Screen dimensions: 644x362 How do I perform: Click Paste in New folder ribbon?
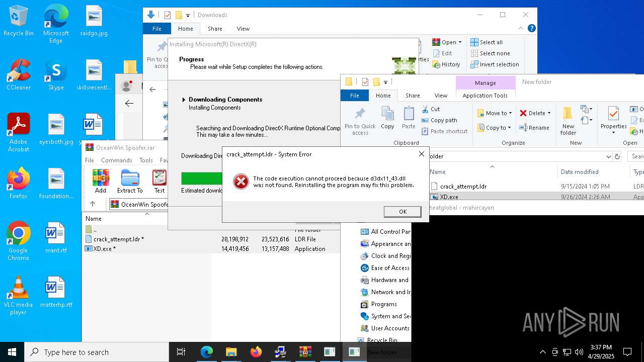pyautogui.click(x=409, y=119)
